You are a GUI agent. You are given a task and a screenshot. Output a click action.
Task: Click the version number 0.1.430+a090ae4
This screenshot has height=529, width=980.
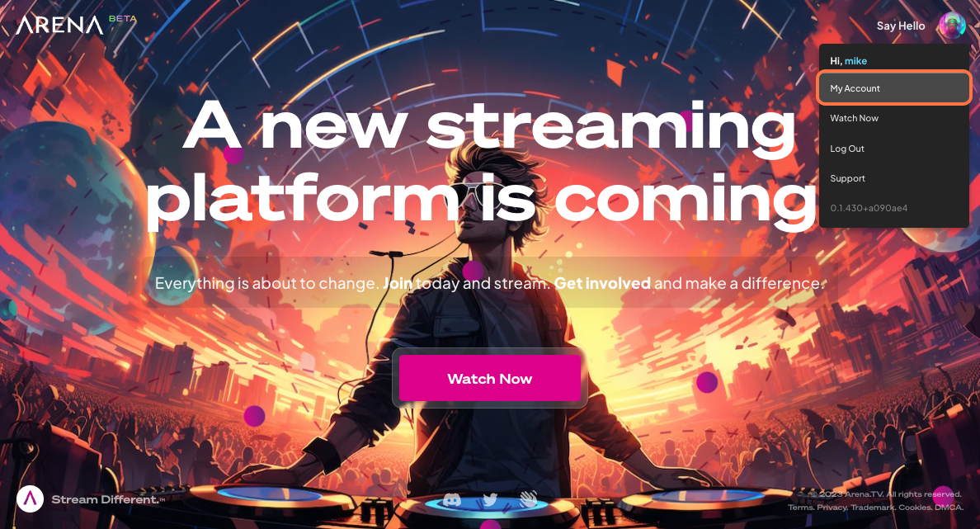click(869, 208)
